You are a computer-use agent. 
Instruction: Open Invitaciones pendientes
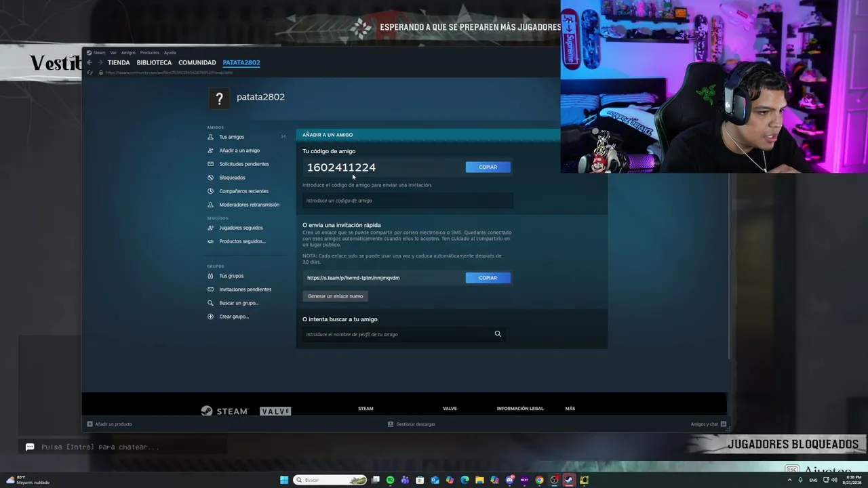245,289
